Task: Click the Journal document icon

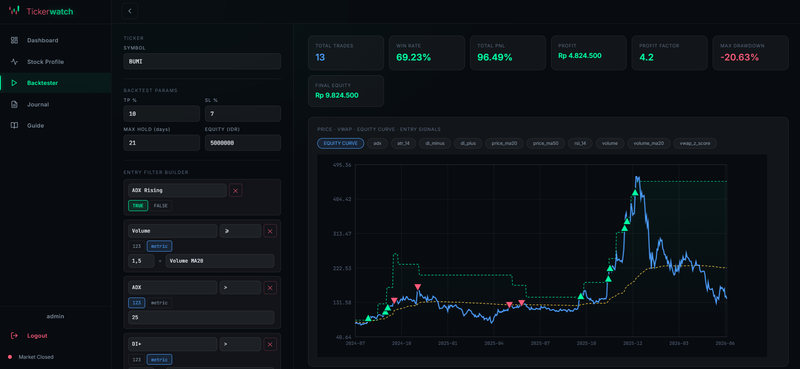Action: 14,104
